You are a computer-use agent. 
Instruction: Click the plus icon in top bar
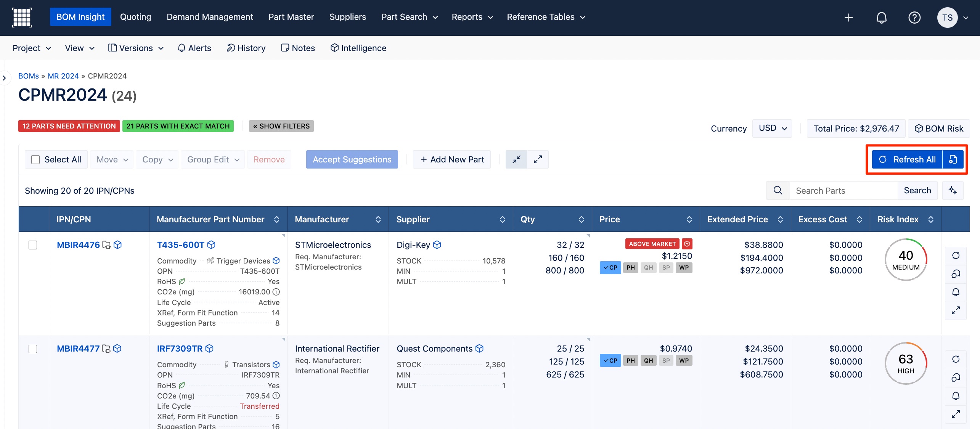coord(848,18)
